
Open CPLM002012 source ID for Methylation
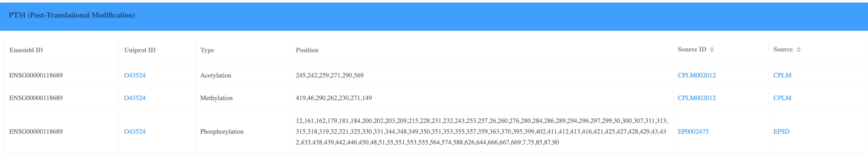coord(696,98)
